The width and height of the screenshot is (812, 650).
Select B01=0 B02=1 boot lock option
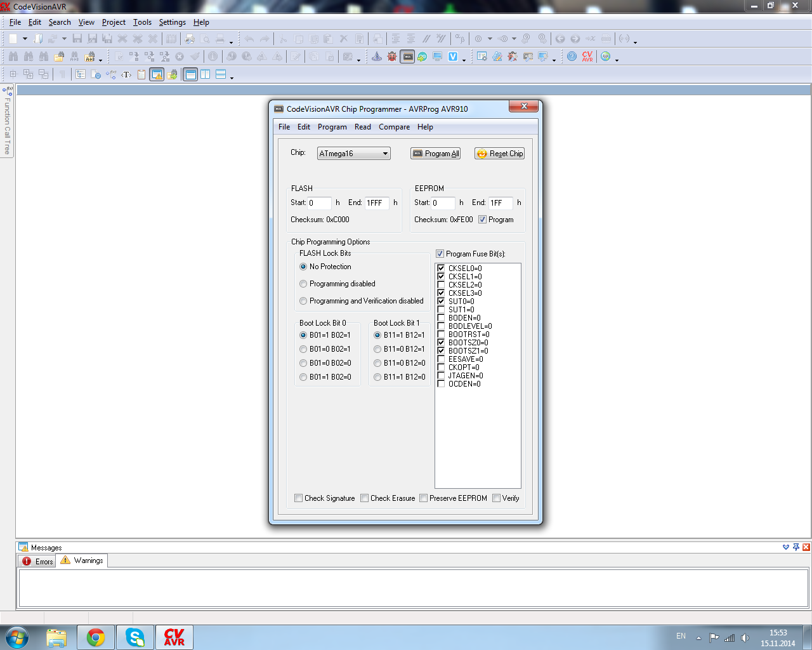303,349
